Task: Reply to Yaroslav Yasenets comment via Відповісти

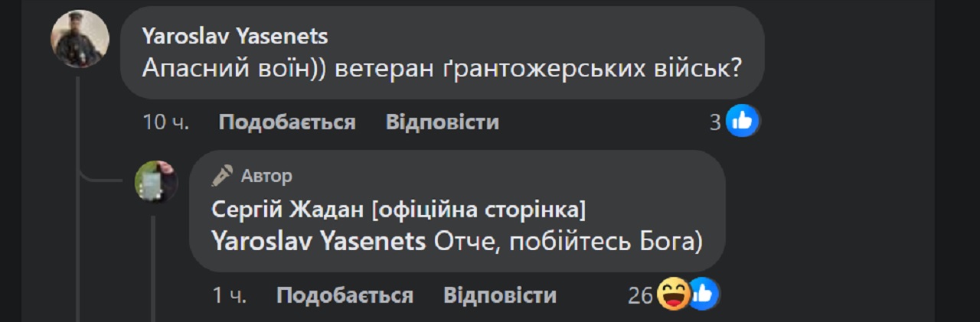Action: [443, 122]
